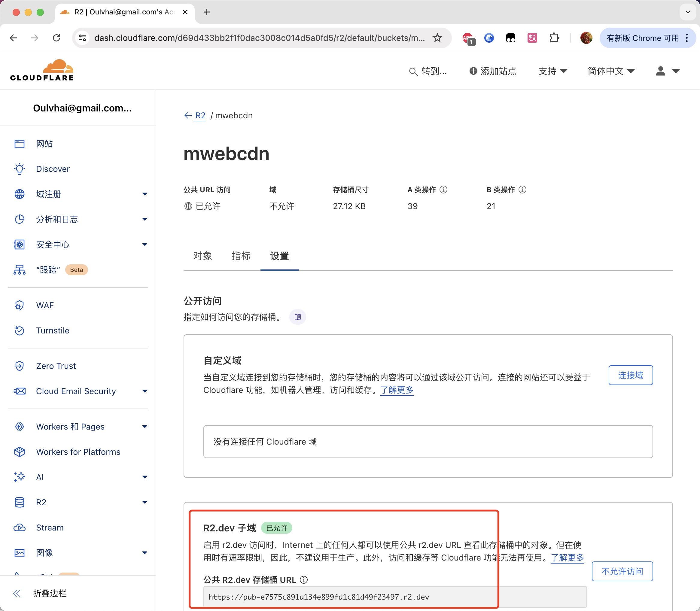Click the info icon beside A 类操作
The width and height of the screenshot is (700, 611).
pos(443,190)
